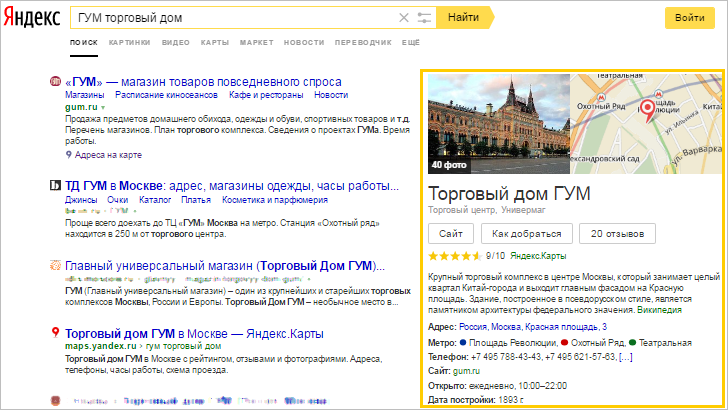Open advanced search settings icon
This screenshot has height=410, width=728.
[x=424, y=18]
